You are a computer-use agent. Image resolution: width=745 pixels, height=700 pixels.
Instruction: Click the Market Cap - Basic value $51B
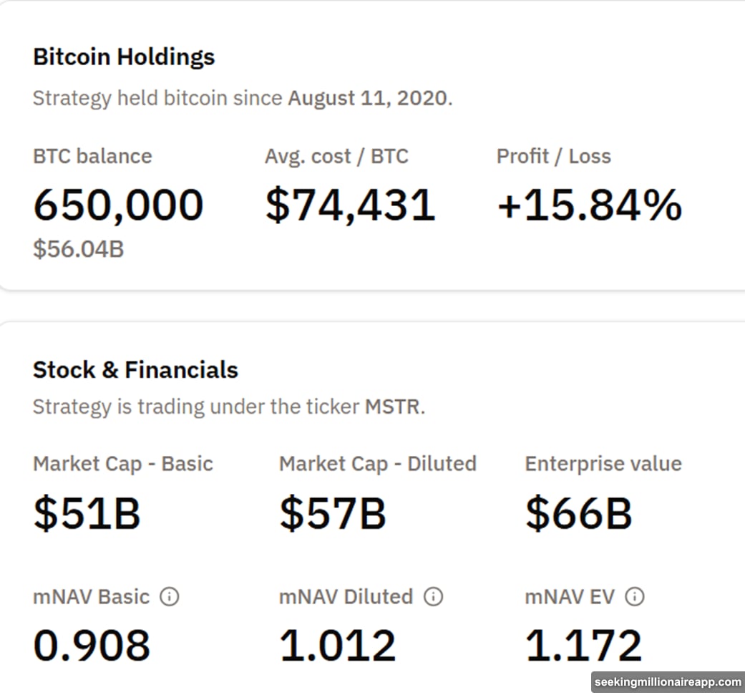[x=87, y=512]
